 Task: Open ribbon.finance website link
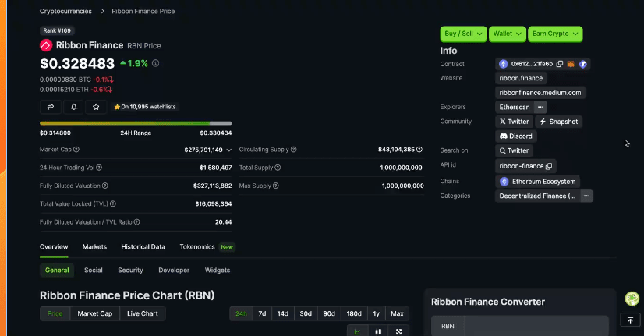coord(521,78)
